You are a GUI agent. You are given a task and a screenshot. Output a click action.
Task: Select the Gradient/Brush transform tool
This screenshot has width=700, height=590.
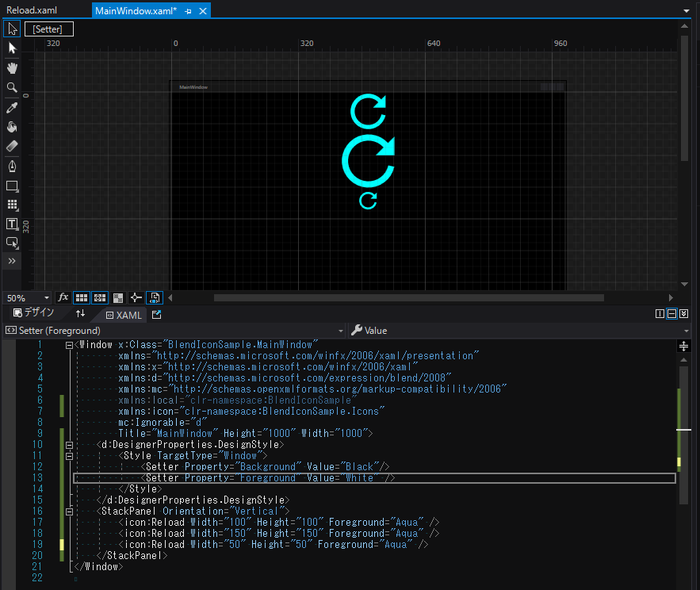12,146
